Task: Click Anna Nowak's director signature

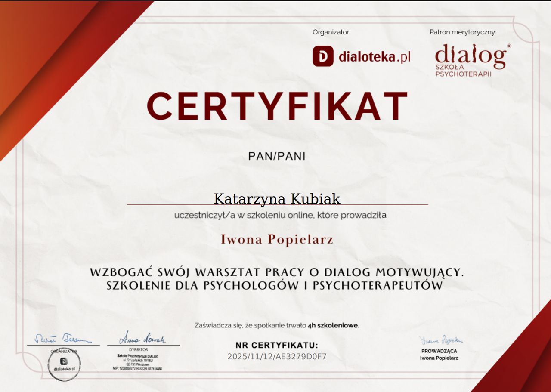Action: tap(142, 338)
